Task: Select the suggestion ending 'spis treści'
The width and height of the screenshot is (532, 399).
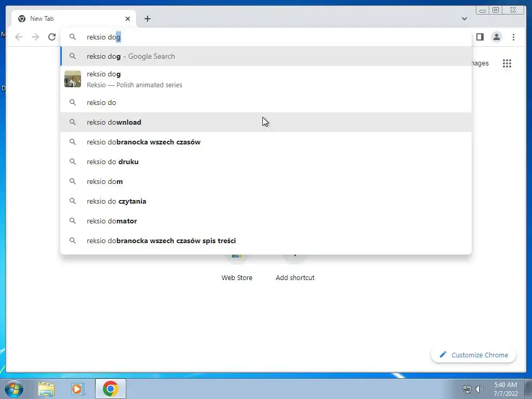Action: (x=266, y=241)
